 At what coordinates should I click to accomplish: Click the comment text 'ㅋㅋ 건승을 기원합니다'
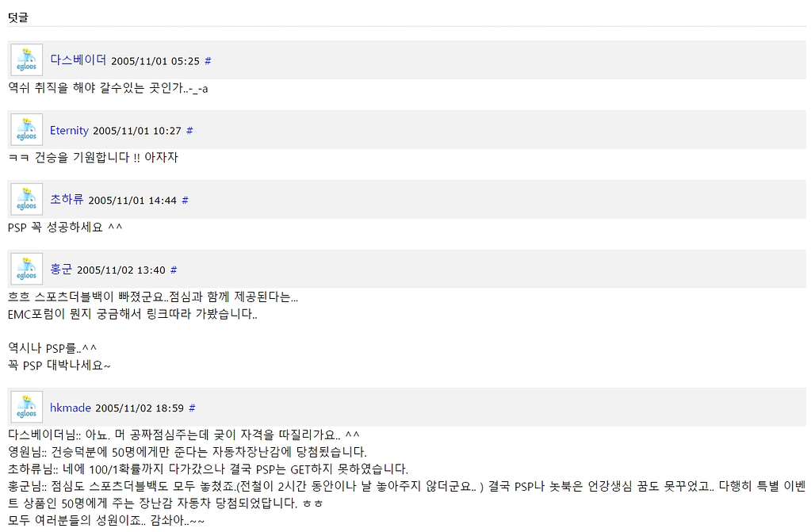[x=69, y=157]
